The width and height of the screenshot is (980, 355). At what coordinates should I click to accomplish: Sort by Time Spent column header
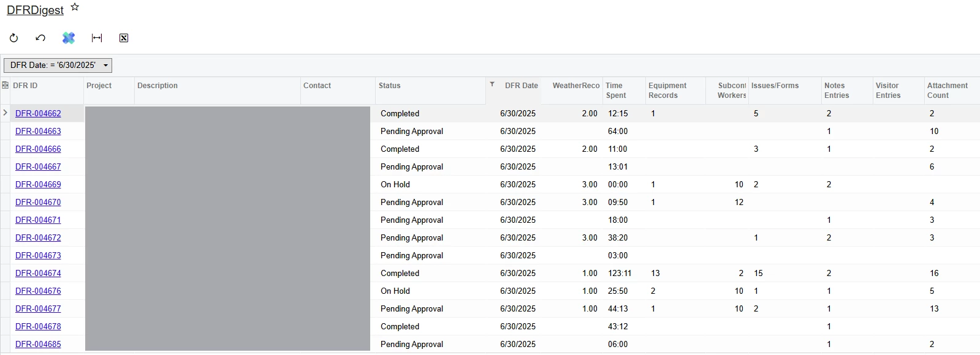624,91
